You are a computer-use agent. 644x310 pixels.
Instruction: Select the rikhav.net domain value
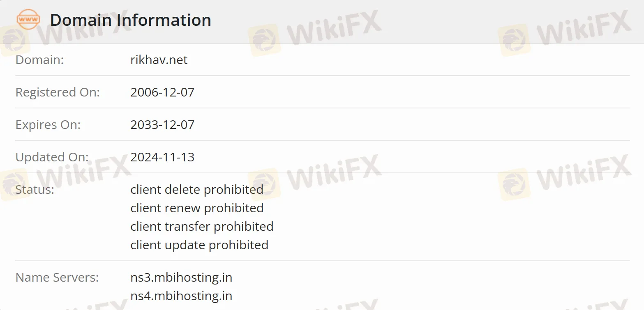(x=159, y=60)
